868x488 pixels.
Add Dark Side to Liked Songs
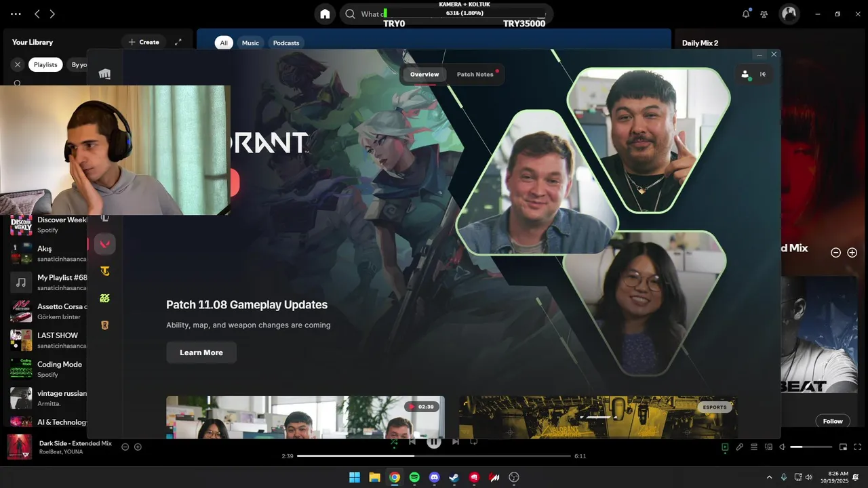[138, 447]
